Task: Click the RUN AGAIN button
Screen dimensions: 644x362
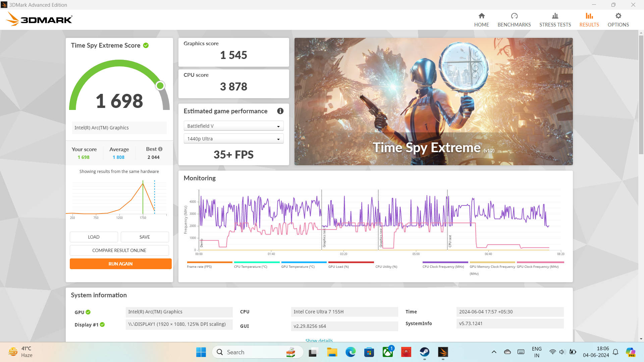Action: point(120,264)
